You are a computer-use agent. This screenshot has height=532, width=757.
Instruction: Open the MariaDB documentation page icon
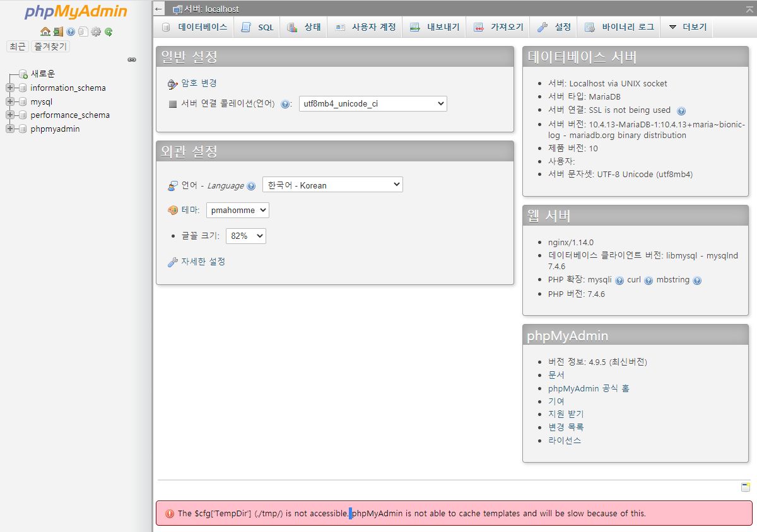point(83,32)
